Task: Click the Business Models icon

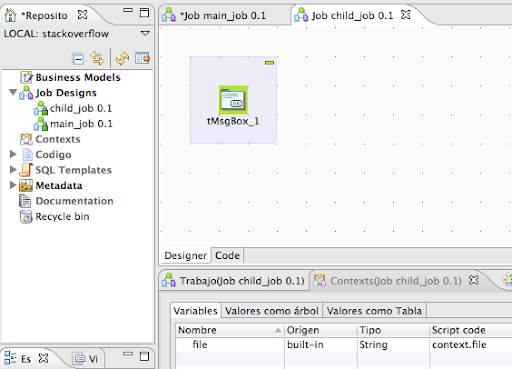Action: (26, 77)
